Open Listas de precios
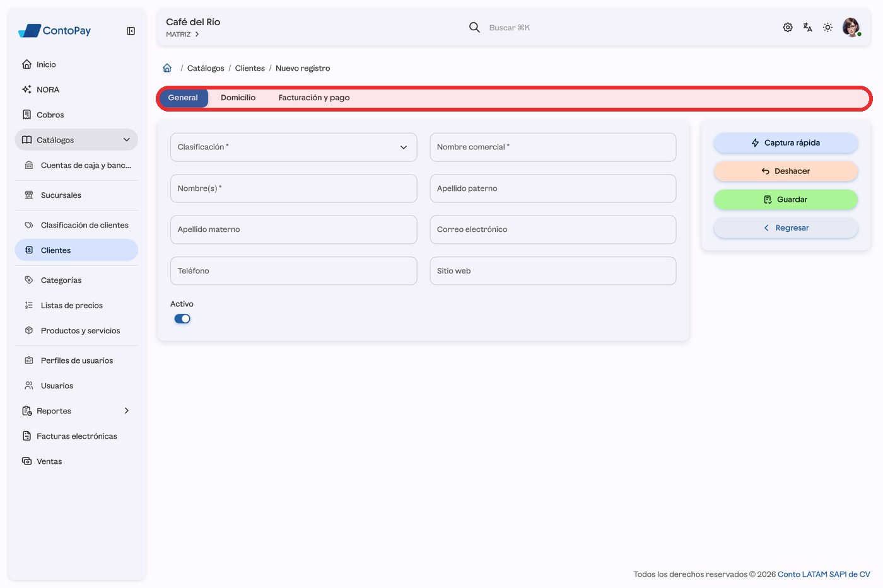This screenshot has height=588, width=883. click(x=76, y=305)
